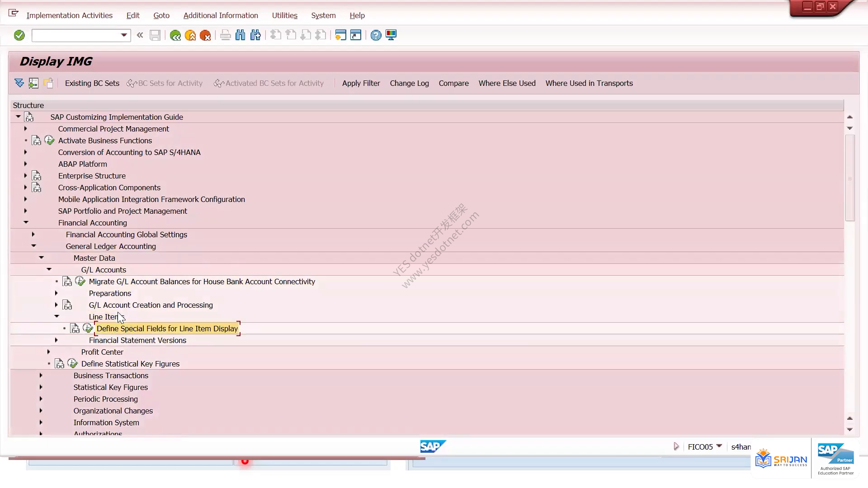Expand the Periodic Processing node

pyautogui.click(x=41, y=399)
